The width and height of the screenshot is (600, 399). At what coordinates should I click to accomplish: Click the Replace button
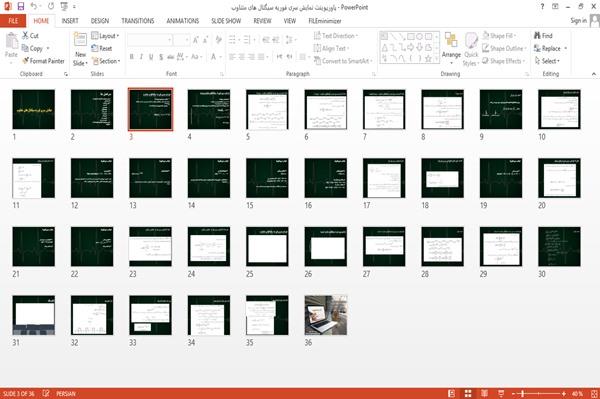550,48
